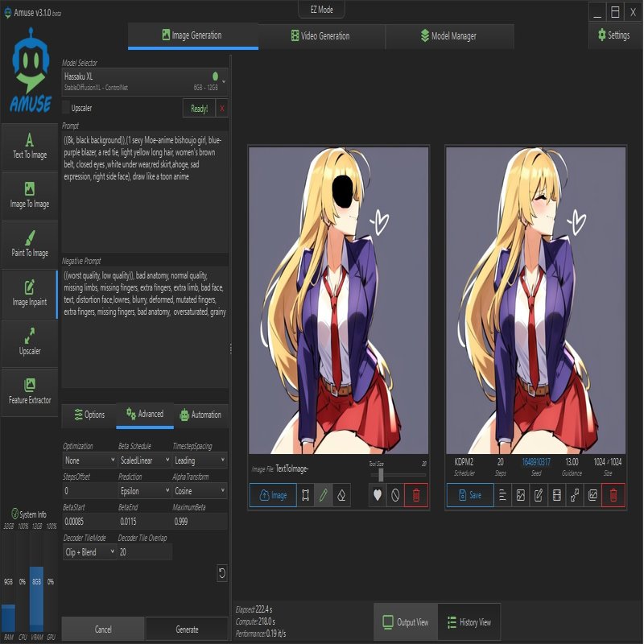
Task: Send result to feature extractor icon
Action: [x=592, y=495]
